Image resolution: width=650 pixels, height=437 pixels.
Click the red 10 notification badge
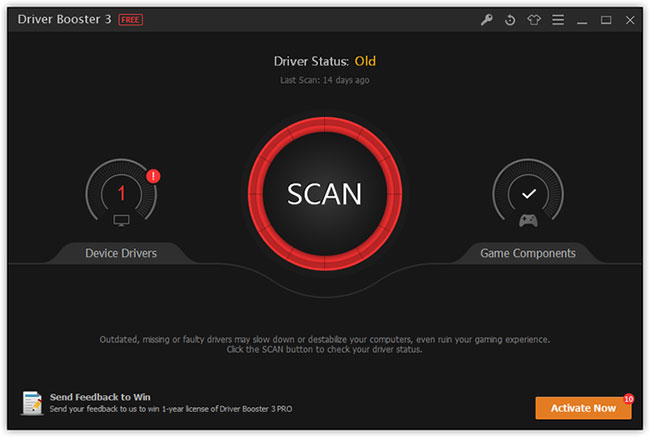pyautogui.click(x=628, y=399)
